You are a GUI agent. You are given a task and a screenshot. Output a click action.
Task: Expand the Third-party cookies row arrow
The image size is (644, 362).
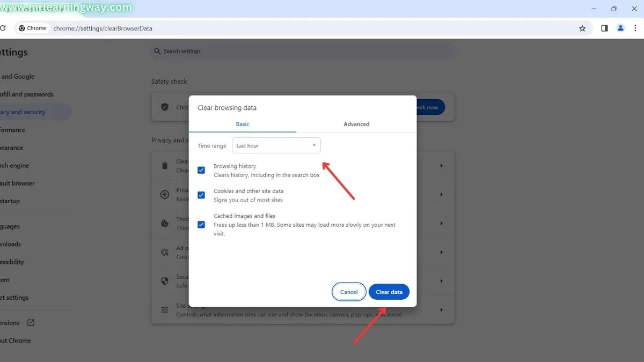pyautogui.click(x=441, y=223)
